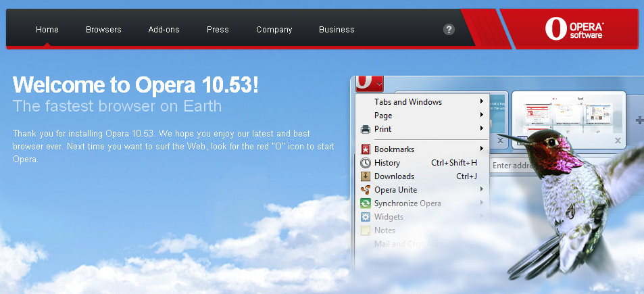
Task: Select the tab thumbnail preview in screenshot
Action: point(569,120)
